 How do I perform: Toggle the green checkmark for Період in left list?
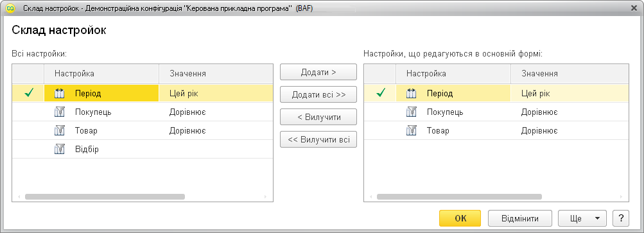click(28, 93)
